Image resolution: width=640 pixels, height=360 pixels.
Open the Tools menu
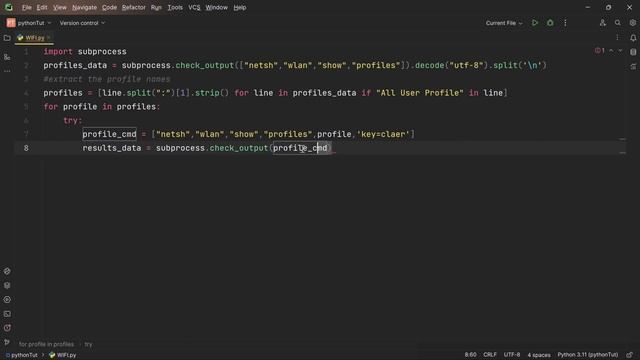(x=175, y=7)
